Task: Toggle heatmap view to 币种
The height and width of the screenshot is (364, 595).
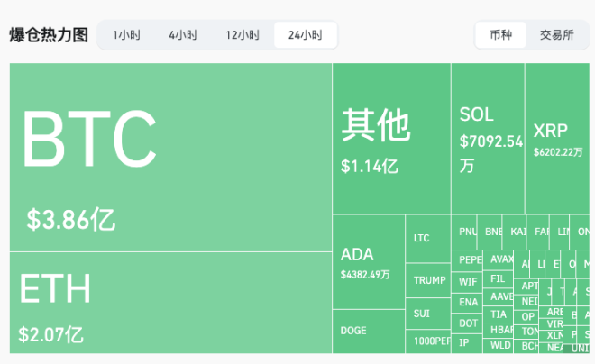Action: point(501,35)
